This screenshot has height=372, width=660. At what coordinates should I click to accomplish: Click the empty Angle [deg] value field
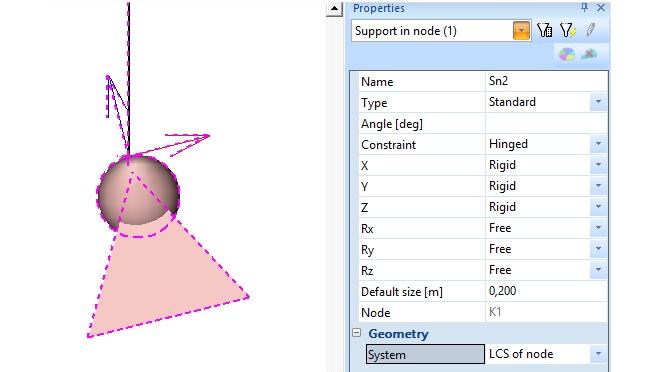pyautogui.click(x=546, y=123)
